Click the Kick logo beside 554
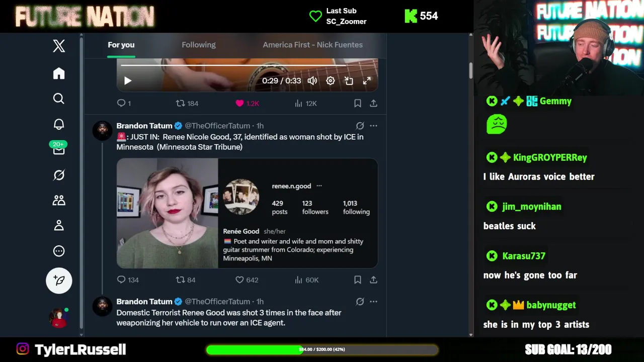 pos(411,16)
